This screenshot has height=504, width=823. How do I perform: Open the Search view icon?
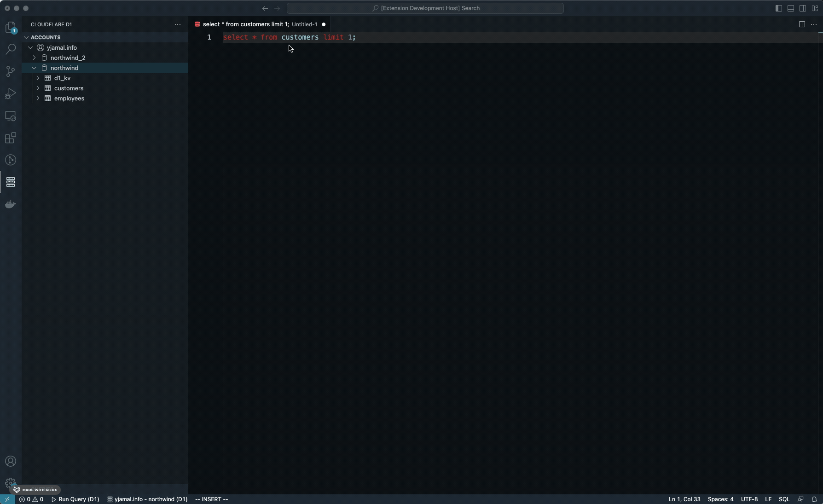click(x=11, y=49)
